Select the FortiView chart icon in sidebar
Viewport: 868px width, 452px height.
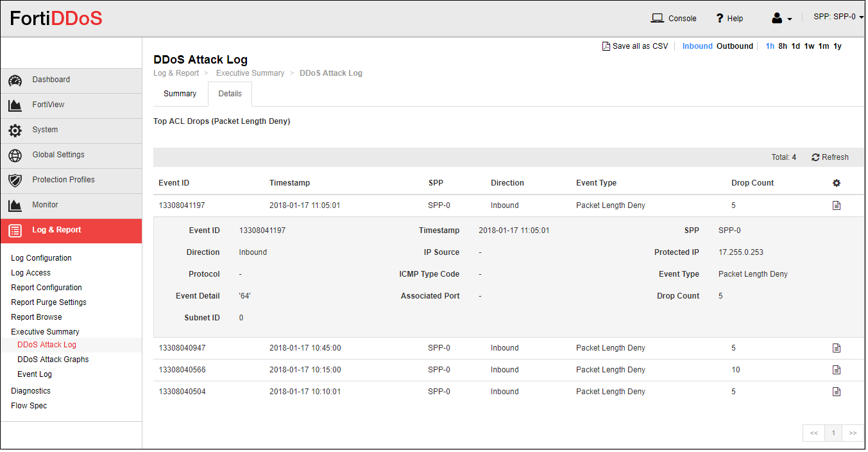click(15, 105)
